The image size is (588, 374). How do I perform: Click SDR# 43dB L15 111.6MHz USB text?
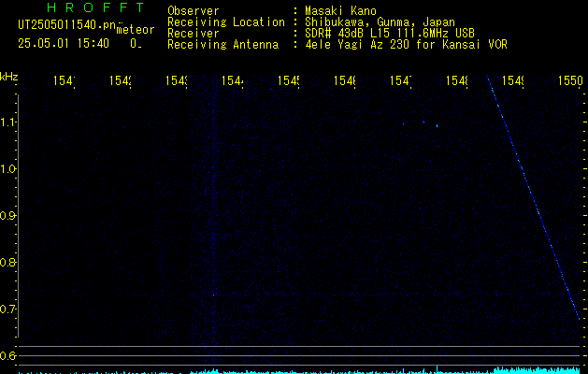click(390, 34)
